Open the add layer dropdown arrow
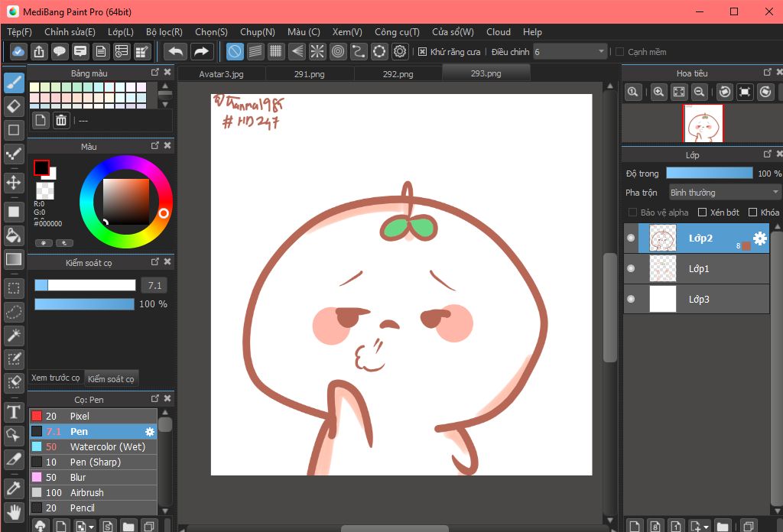Viewport: 783px width, 532px height. [706, 527]
